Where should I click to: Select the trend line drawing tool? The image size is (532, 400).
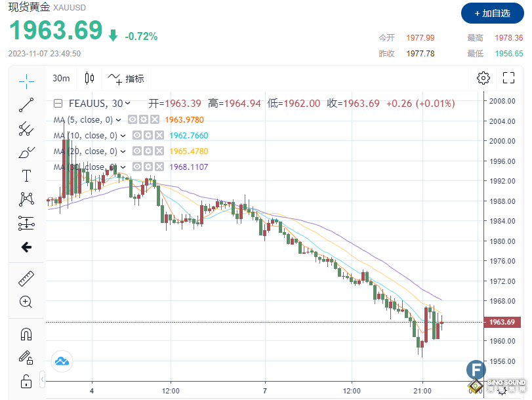26,104
